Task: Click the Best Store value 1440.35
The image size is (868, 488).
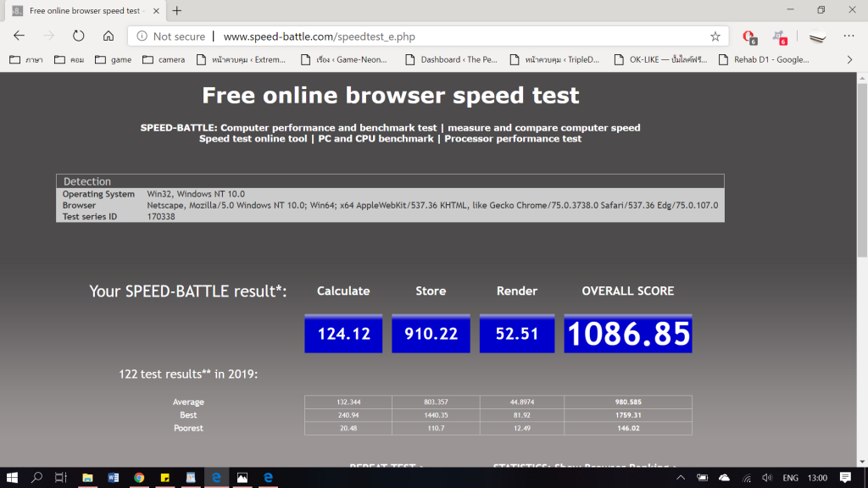Action: [436, 415]
